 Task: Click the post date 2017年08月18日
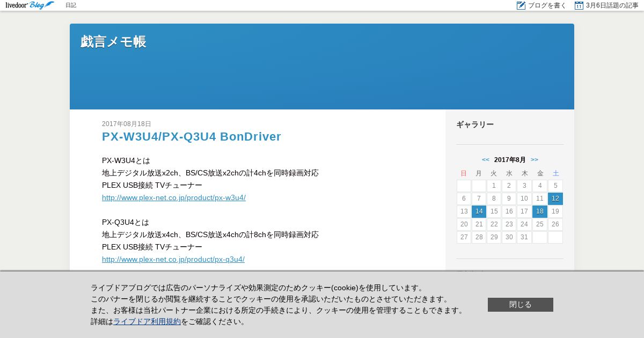127,124
